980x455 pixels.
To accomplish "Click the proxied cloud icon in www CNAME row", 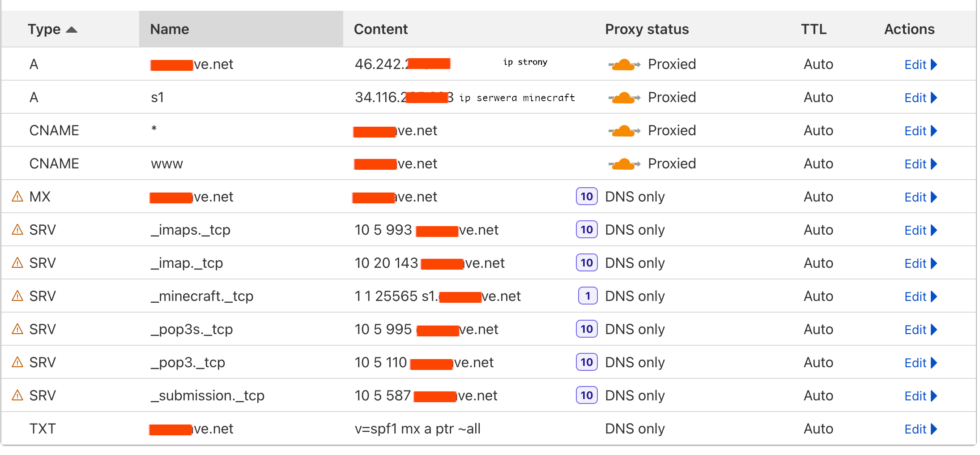I will click(x=624, y=164).
